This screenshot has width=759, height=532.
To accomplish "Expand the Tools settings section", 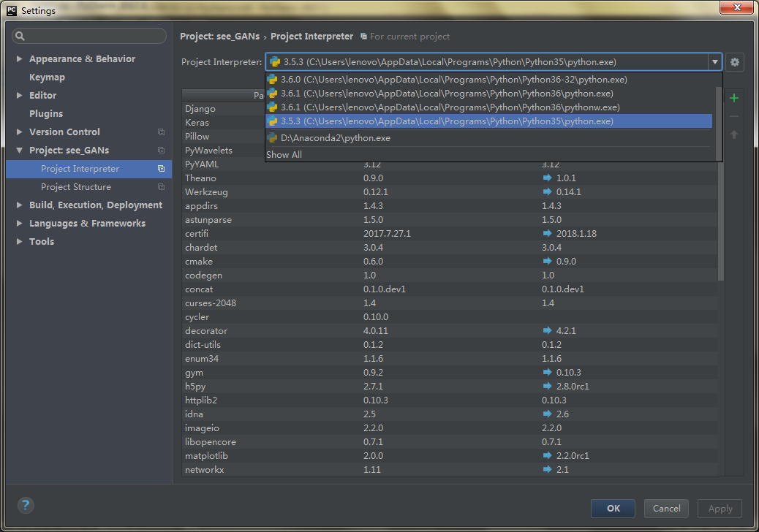I will click(19, 241).
